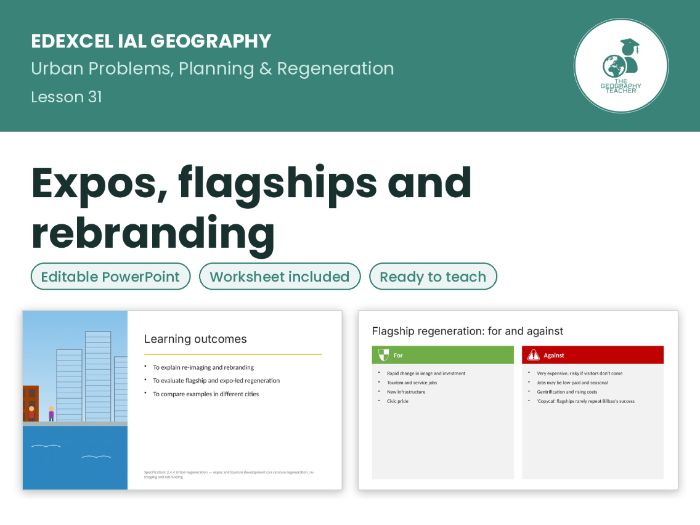Screen dimensions: 700x525
Task: Click the city skyline illustration
Action: click(75, 400)
